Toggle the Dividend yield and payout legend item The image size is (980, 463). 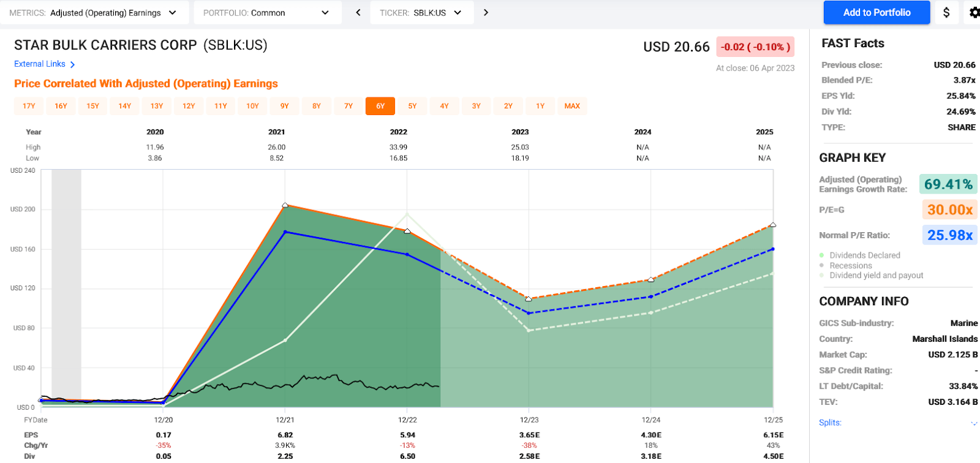click(x=871, y=276)
